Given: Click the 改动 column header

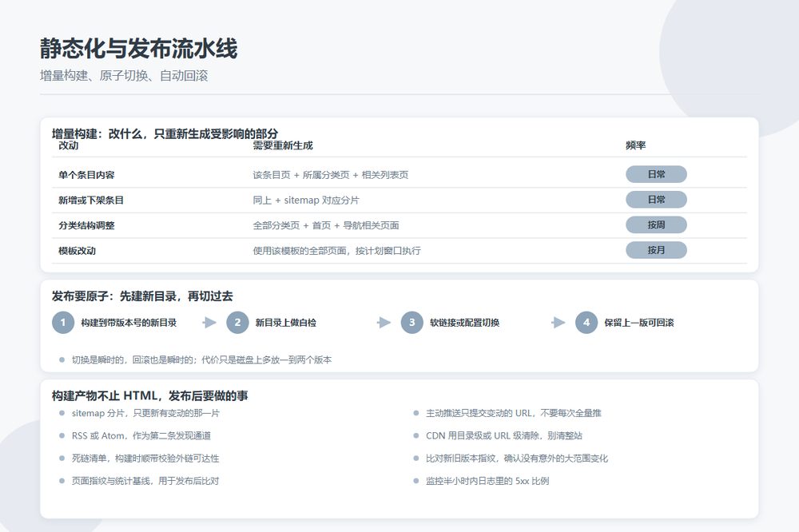Looking at the screenshot, I should (x=68, y=145).
